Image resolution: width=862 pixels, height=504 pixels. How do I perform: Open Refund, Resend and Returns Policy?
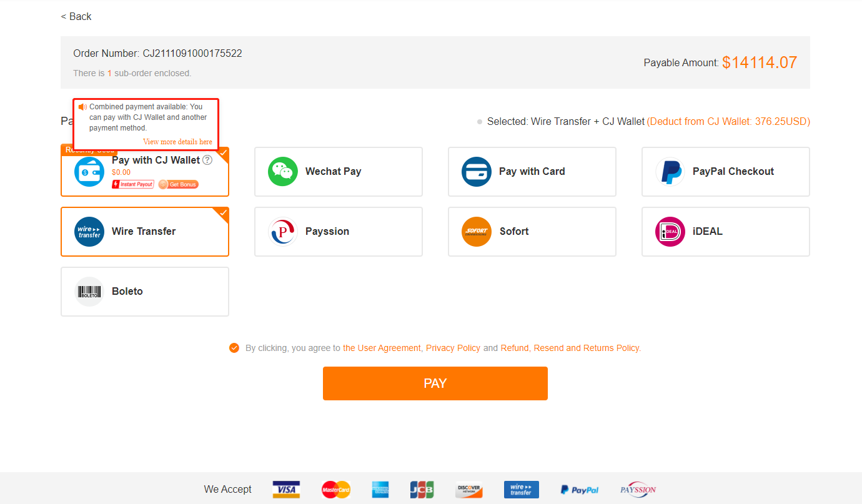(570, 348)
